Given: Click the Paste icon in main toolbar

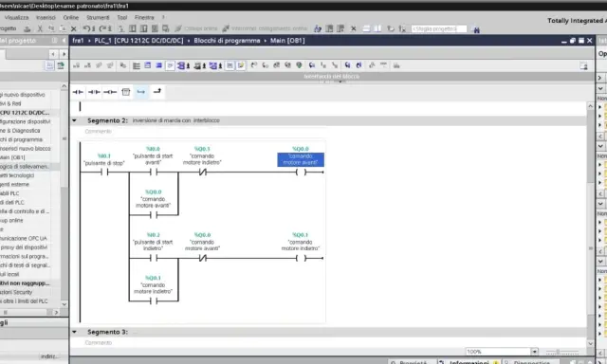Looking at the screenshot, I should pyautogui.click(x=63, y=29).
